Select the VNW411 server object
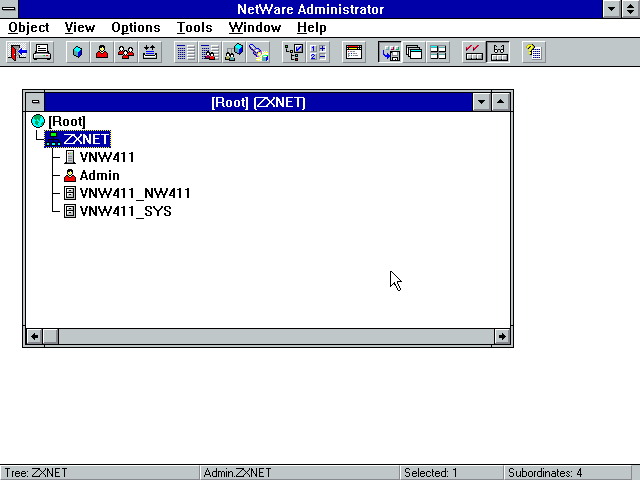The width and height of the screenshot is (640, 480). click(107, 157)
